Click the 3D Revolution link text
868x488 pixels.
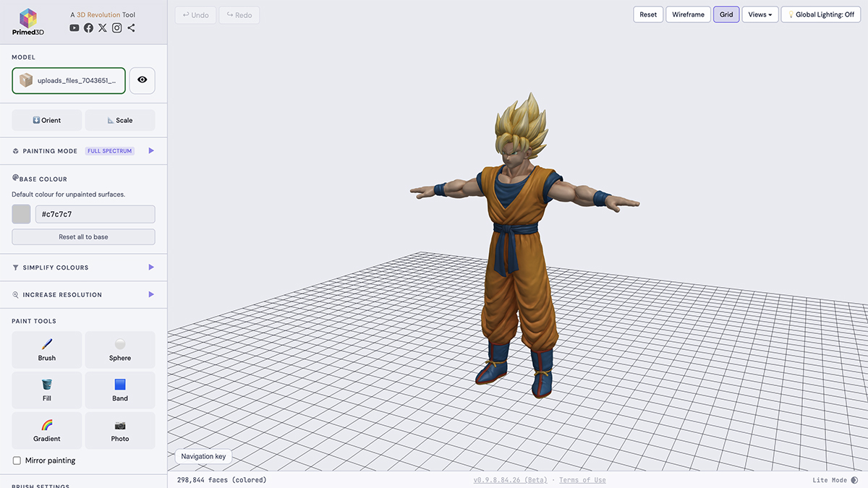click(x=99, y=14)
